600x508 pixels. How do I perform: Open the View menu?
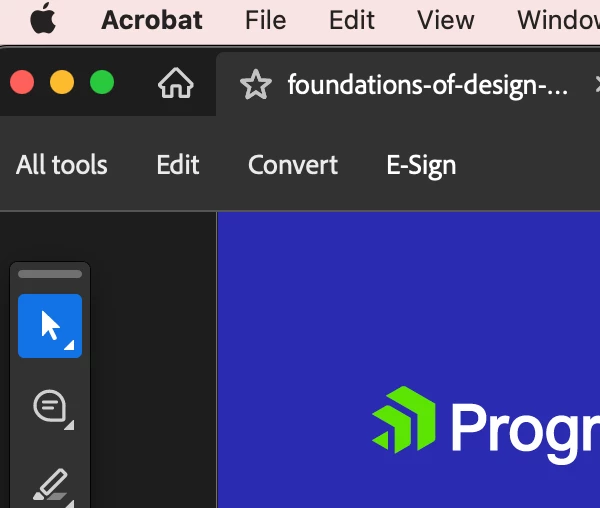pyautogui.click(x=445, y=20)
